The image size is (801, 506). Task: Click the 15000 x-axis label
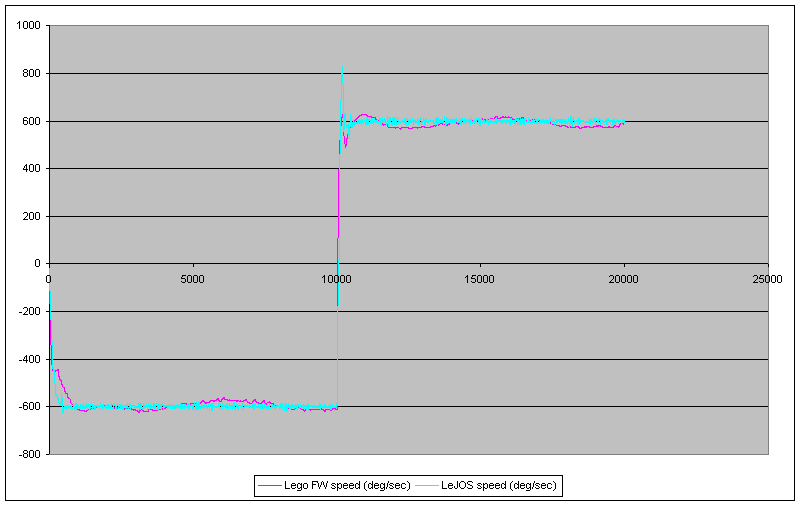coord(480,279)
